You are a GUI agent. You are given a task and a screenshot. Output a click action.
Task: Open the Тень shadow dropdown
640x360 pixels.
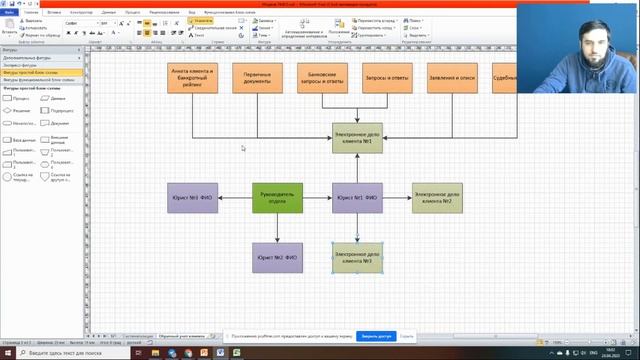pyautogui.click(x=261, y=35)
